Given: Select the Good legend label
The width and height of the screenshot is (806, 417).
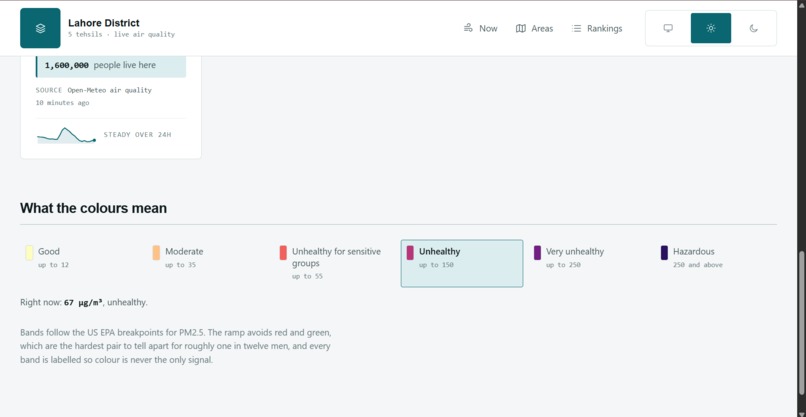Looking at the screenshot, I should 49,251.
